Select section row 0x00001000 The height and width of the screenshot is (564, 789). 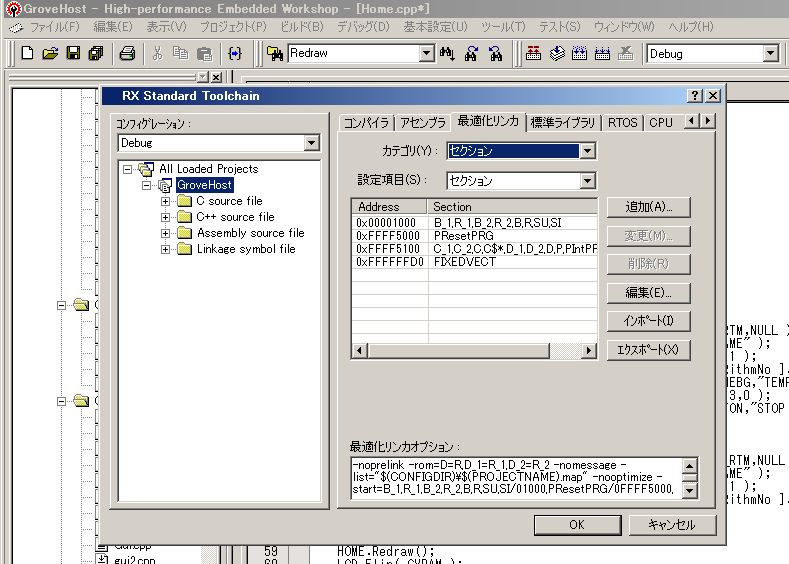[475, 223]
